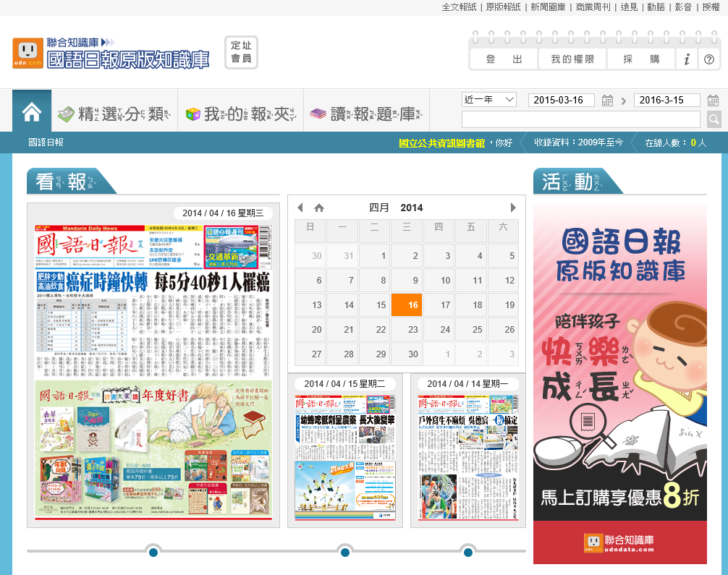Click the udn.com logo
The height and width of the screenshot is (575, 728).
coord(27,53)
